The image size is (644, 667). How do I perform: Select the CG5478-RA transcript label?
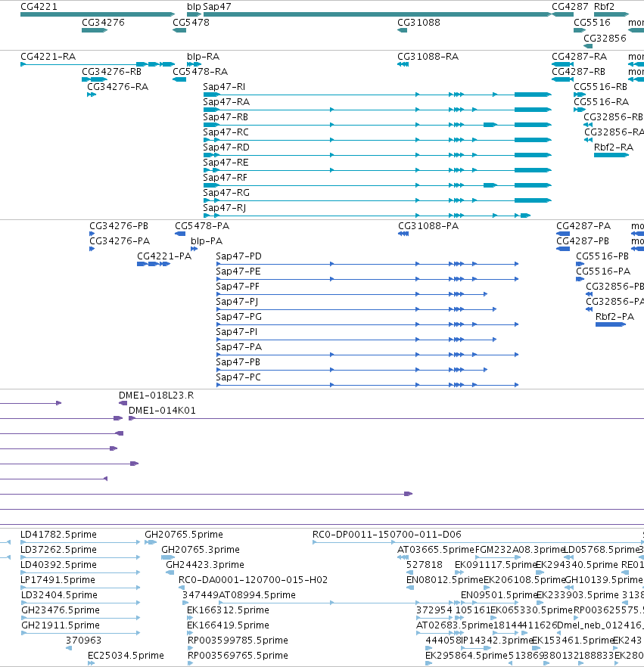[x=200, y=71]
